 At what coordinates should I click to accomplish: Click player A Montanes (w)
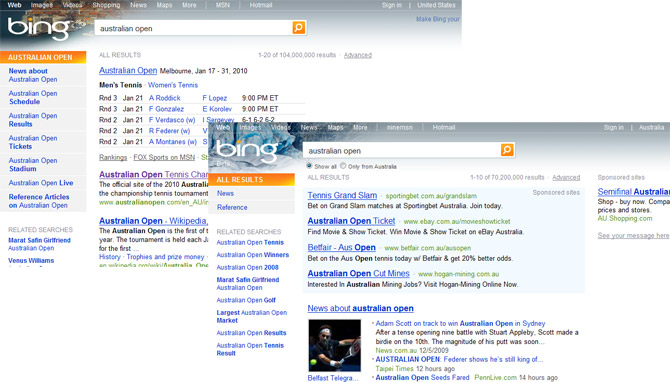pos(173,141)
